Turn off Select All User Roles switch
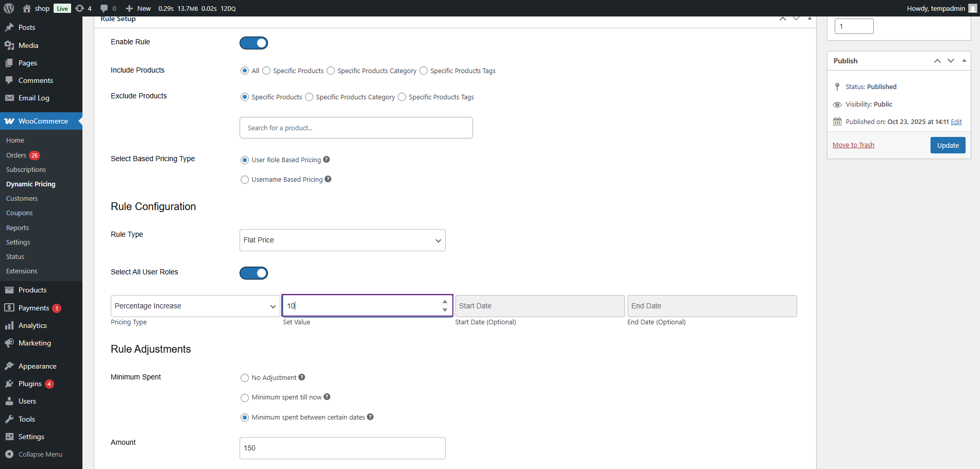 pos(254,273)
